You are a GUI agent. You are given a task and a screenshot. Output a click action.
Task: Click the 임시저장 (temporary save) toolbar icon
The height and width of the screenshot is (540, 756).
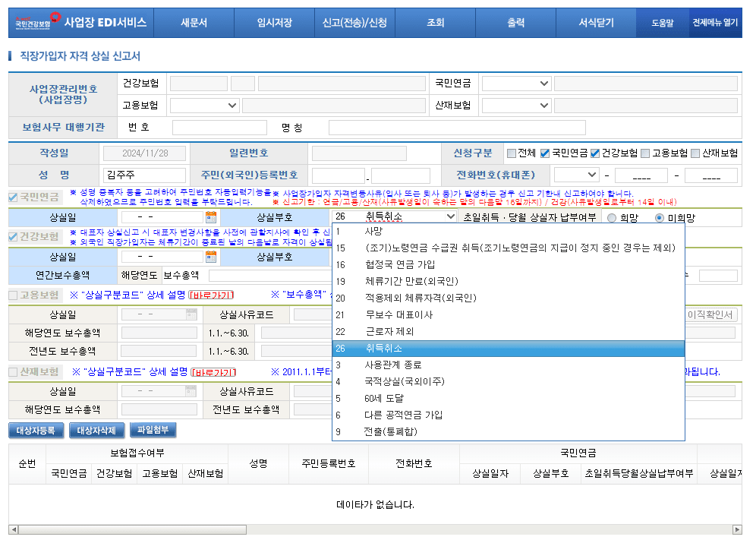click(275, 22)
